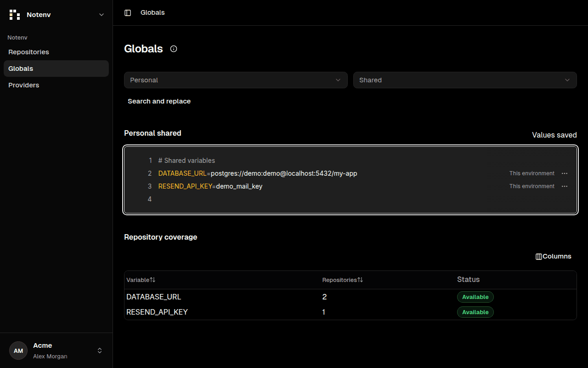Expand the Notenv workspace switcher chevron
Image resolution: width=588 pixels, height=368 pixels.
(102, 15)
